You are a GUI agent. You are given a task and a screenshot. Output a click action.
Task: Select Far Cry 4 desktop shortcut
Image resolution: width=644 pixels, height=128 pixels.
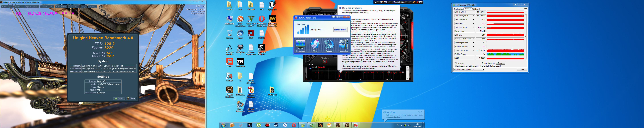coord(230,77)
